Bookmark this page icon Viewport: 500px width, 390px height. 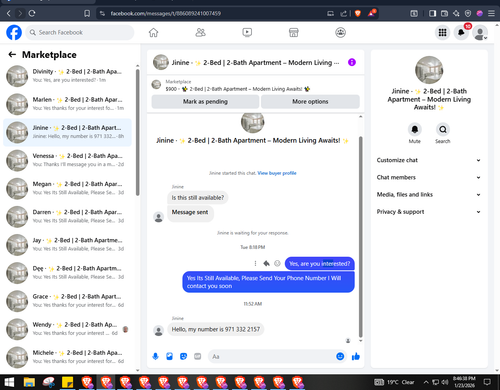(x=87, y=13)
